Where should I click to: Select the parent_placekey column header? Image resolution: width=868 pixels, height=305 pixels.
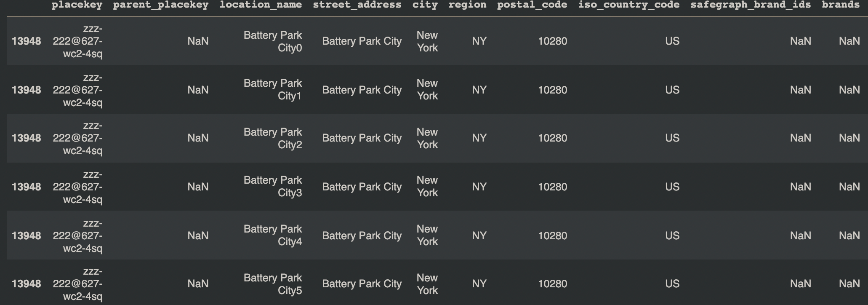click(x=161, y=5)
